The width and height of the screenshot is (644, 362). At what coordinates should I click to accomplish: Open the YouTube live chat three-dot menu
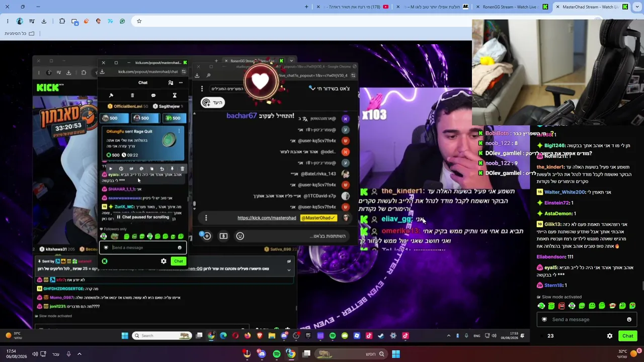202,88
